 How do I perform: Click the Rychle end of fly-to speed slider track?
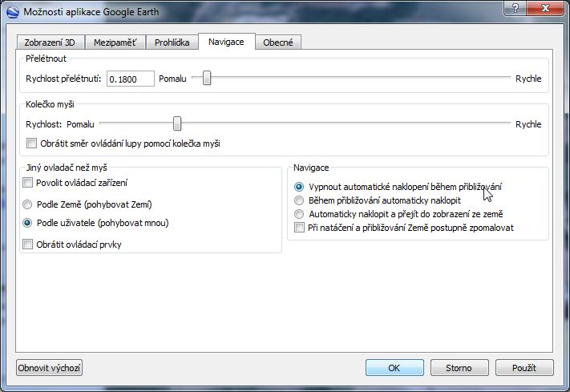click(508, 78)
